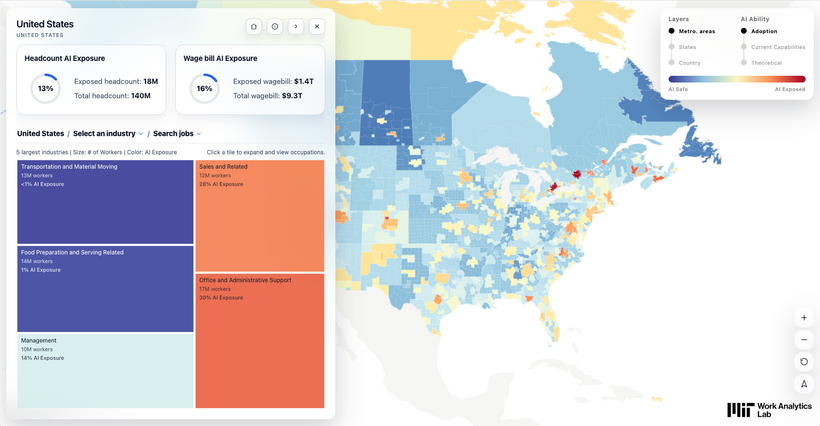Zoom out with the minus button
The image size is (820, 426).
tap(804, 340)
